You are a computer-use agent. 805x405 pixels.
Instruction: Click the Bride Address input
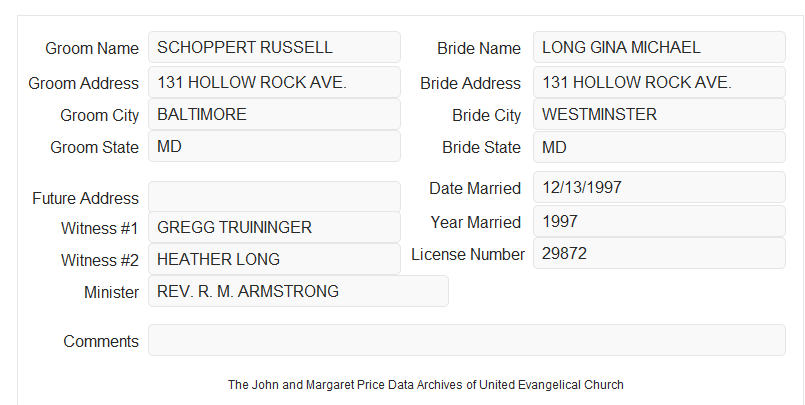[x=659, y=82]
